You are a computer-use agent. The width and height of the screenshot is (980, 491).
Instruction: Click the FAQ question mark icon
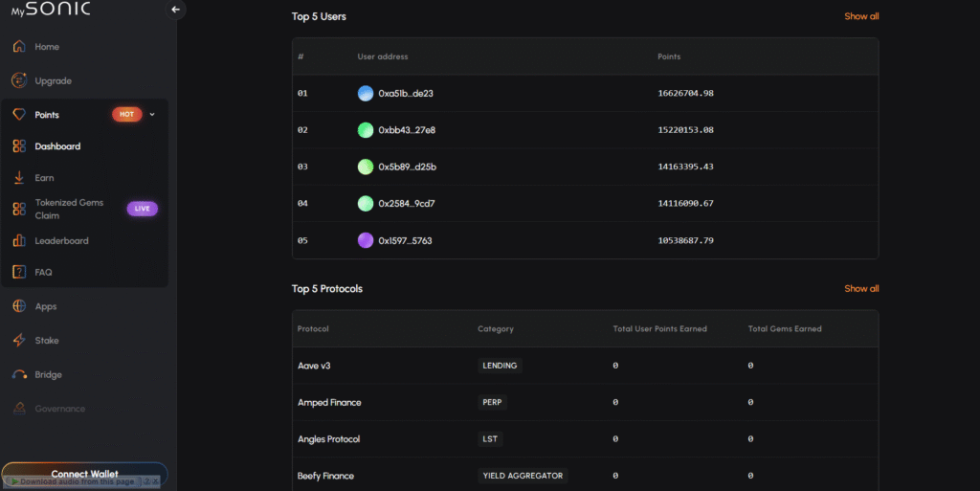click(19, 273)
